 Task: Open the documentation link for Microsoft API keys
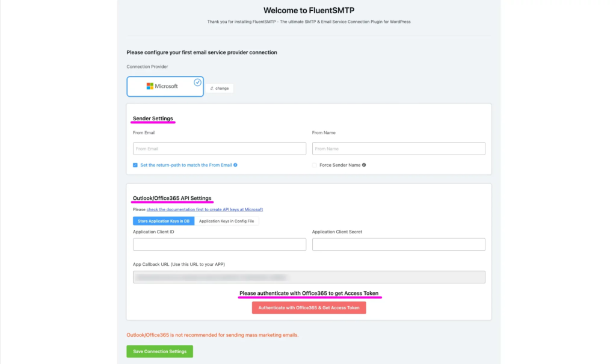[x=205, y=209]
